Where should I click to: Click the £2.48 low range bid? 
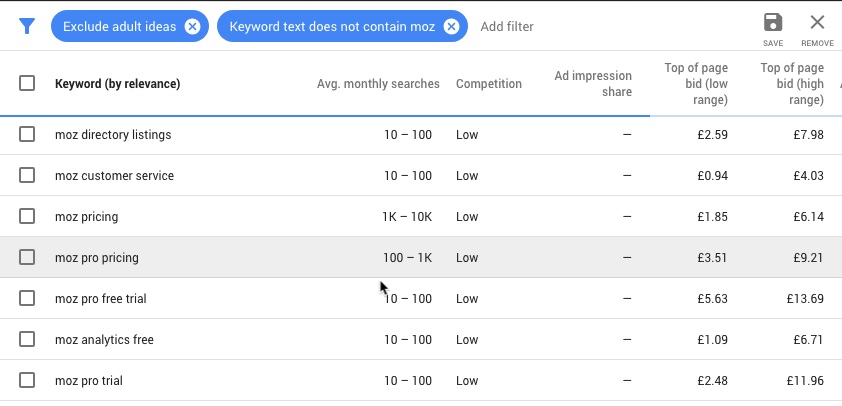[x=713, y=381]
